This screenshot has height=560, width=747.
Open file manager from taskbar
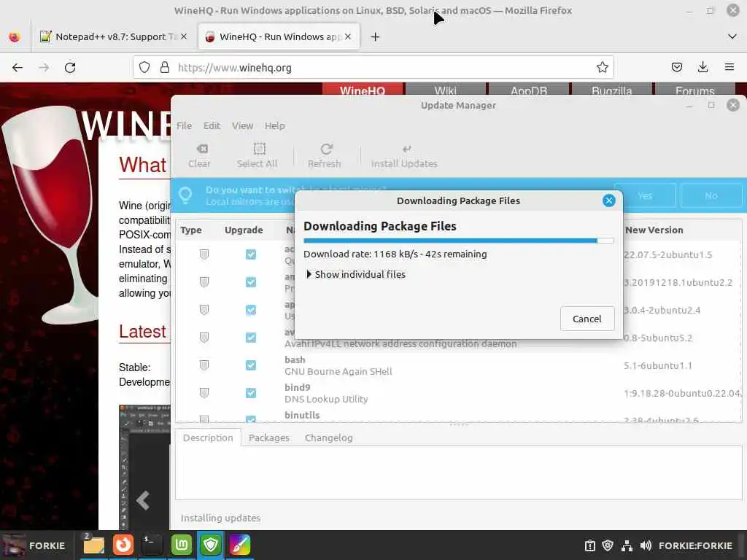[x=93, y=545]
